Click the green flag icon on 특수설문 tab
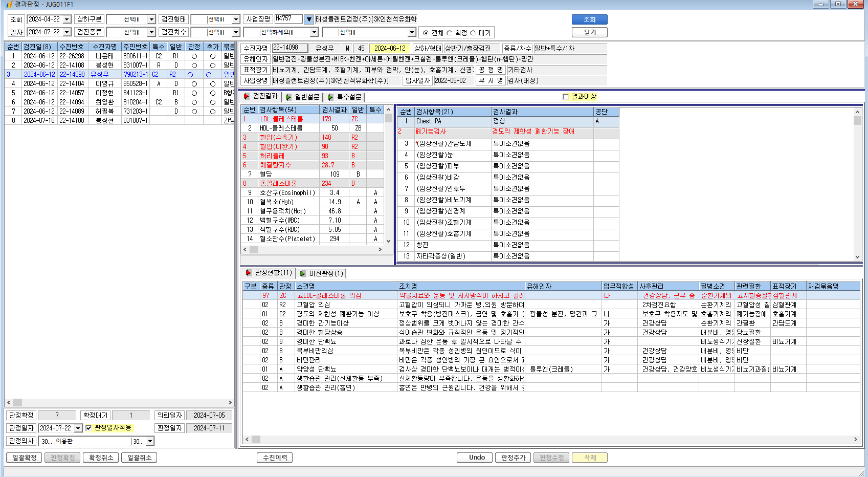Screen dimensions: 868x477 click(330, 97)
